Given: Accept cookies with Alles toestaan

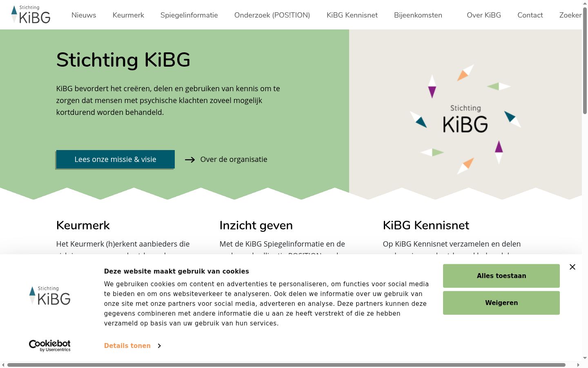Looking at the screenshot, I should pos(501,276).
